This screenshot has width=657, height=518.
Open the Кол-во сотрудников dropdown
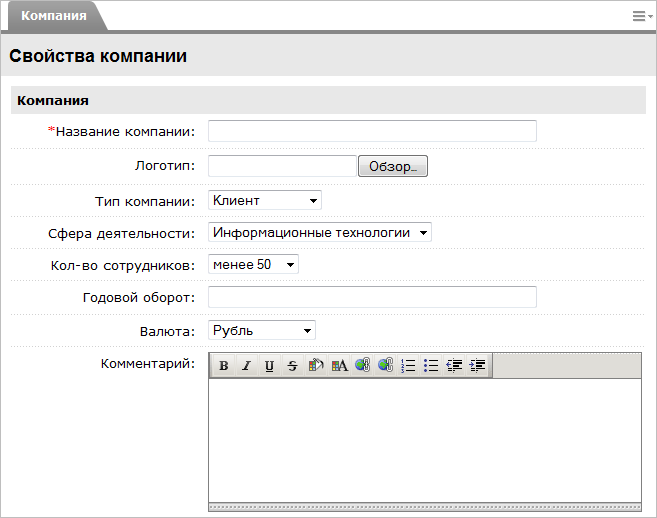pyautogui.click(x=253, y=264)
